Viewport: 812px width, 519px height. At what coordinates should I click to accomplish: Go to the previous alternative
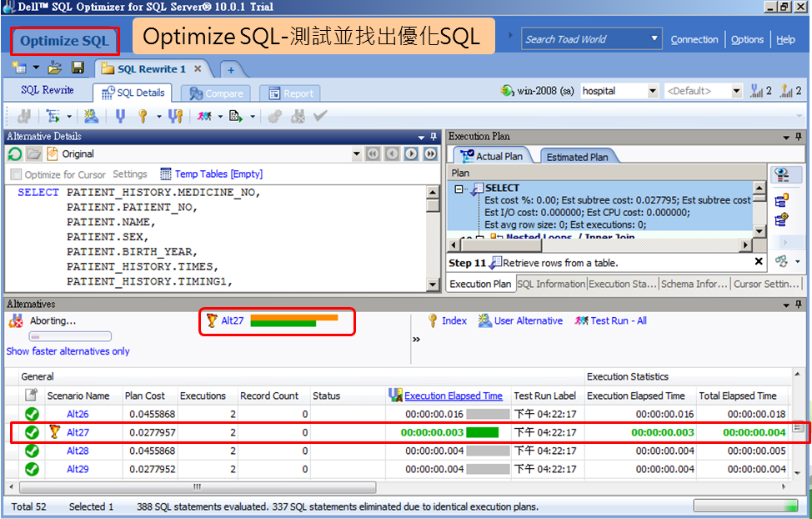point(392,154)
